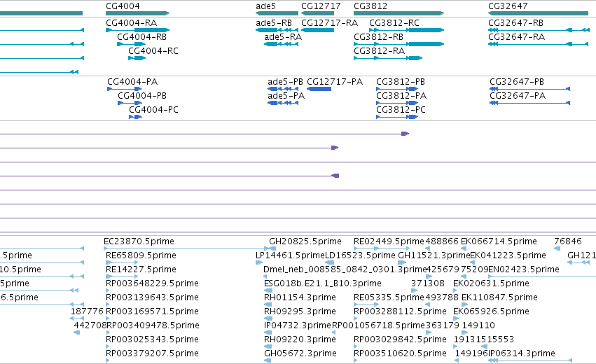Select transcript CG3812-RA
596x364 pixels.
point(380,51)
